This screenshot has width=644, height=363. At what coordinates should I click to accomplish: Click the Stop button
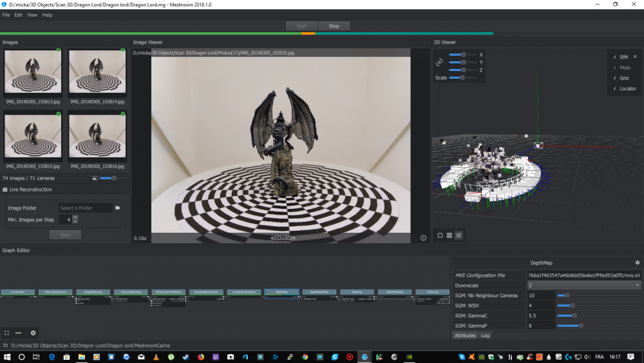(334, 26)
